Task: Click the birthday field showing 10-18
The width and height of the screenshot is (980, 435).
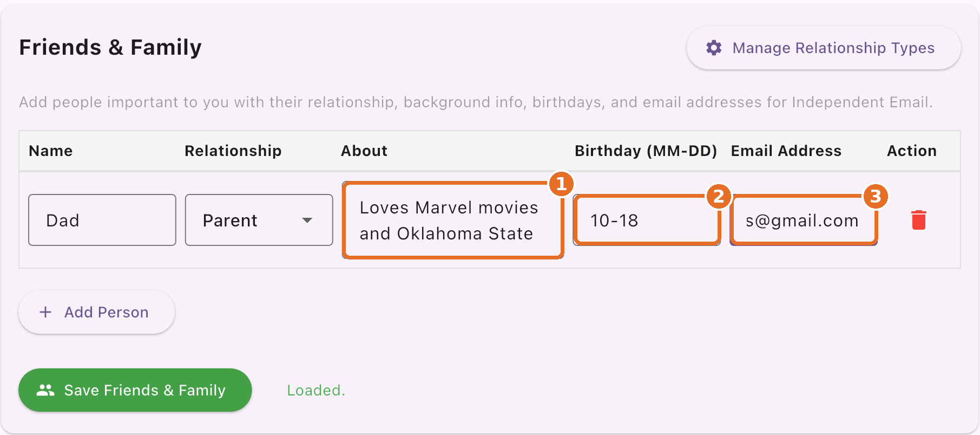Action: [x=647, y=220]
